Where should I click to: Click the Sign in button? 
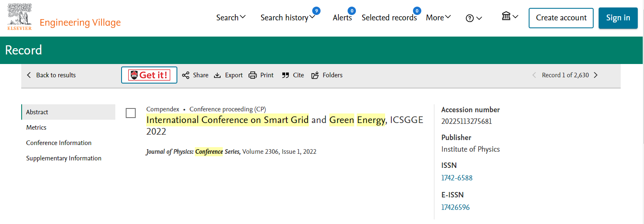click(618, 18)
